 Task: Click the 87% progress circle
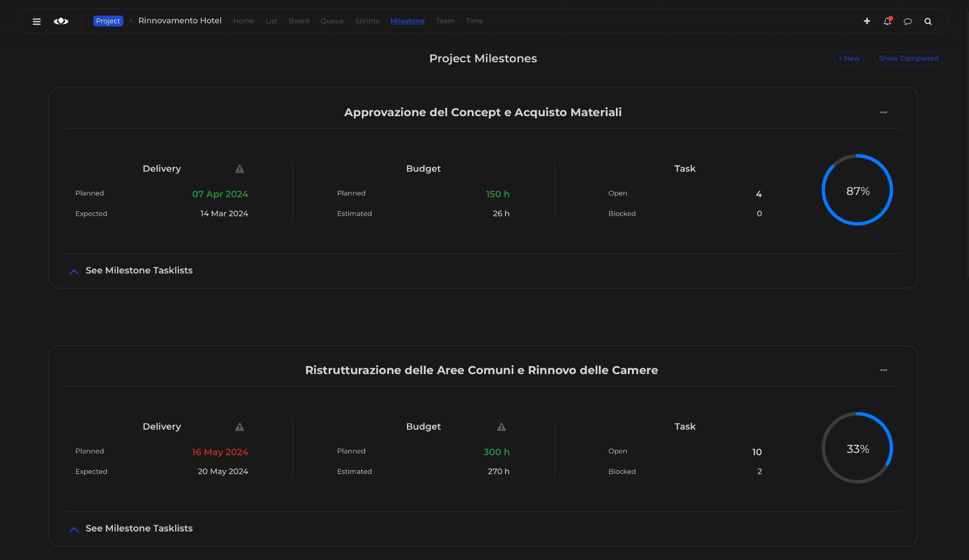(x=858, y=190)
